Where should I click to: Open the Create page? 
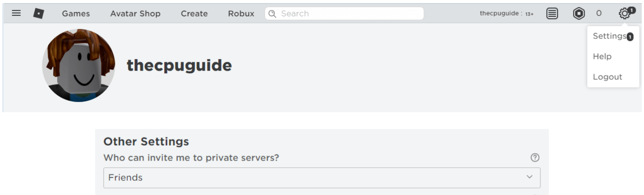194,14
